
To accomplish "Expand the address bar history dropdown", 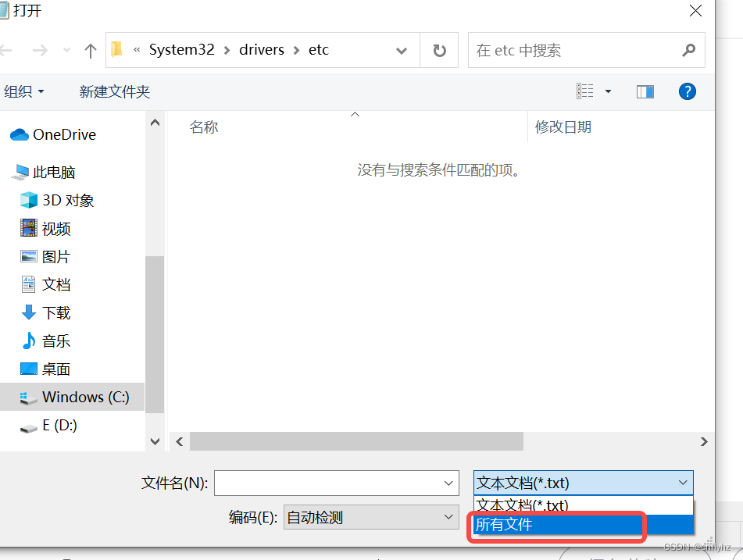I will click(402, 51).
